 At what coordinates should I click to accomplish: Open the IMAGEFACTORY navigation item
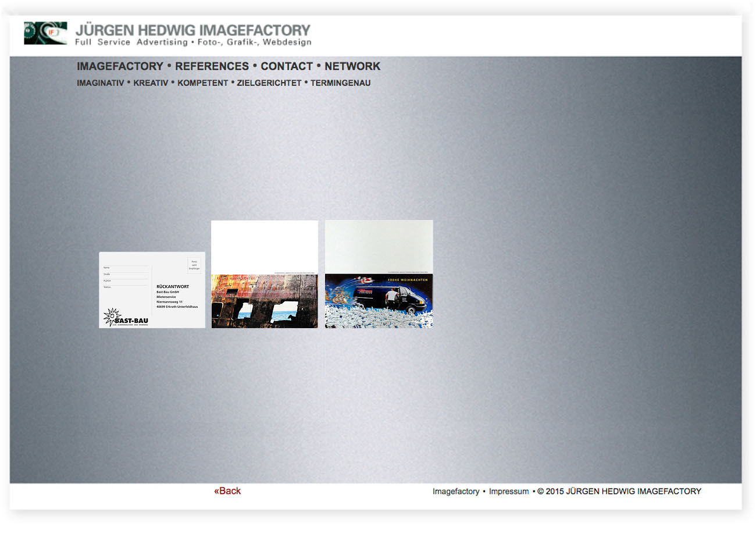tap(120, 66)
